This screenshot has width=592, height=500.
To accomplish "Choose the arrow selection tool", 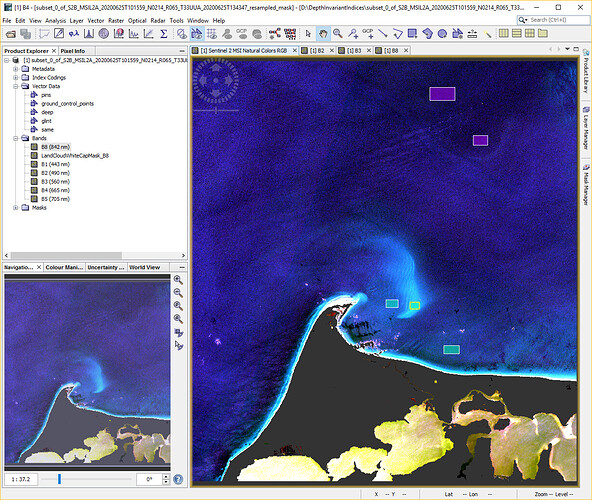I will (x=308, y=34).
